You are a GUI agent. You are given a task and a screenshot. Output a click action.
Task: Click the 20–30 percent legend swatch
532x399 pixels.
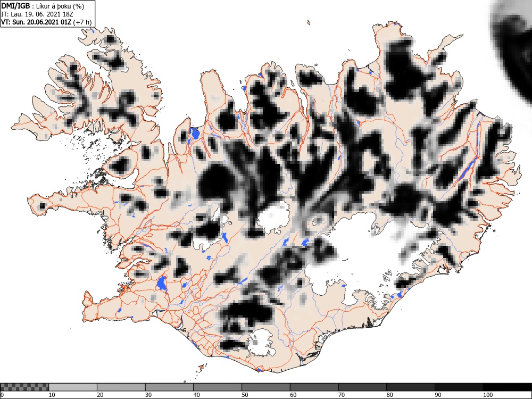click(x=121, y=387)
